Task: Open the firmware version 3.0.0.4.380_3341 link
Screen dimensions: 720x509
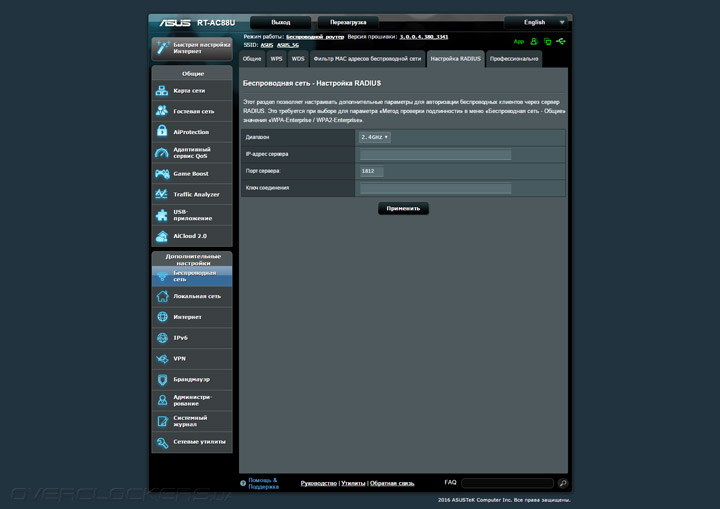Action: coord(424,37)
